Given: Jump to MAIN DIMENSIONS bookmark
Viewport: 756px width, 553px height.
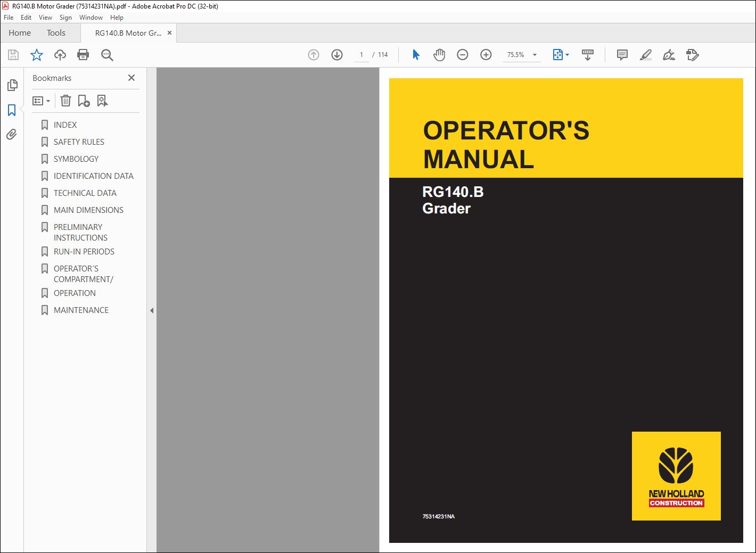Looking at the screenshot, I should click(x=88, y=210).
